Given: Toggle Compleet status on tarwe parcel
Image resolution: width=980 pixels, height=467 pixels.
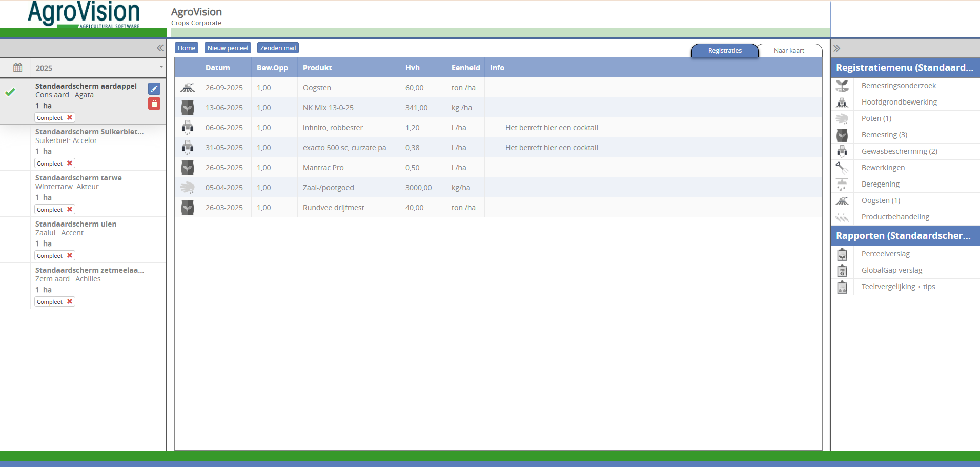Looking at the screenshot, I should [70, 209].
